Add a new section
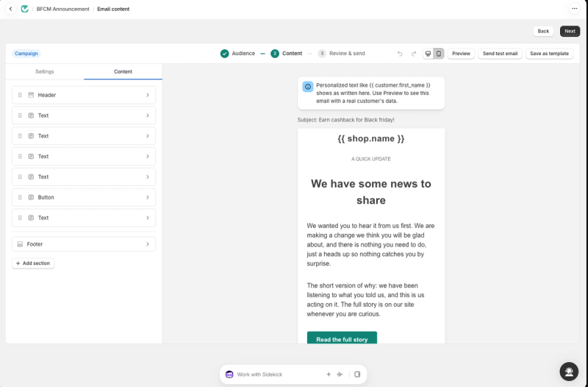 [33, 263]
